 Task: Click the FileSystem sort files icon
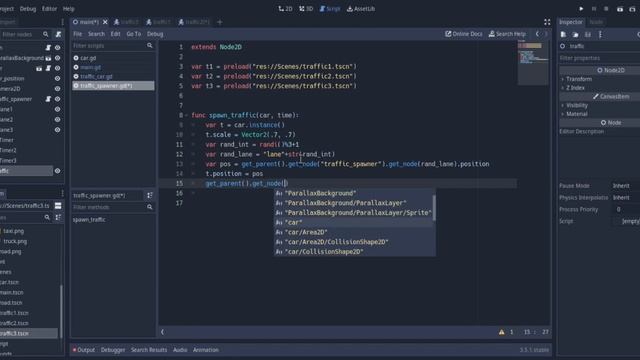(x=58, y=218)
